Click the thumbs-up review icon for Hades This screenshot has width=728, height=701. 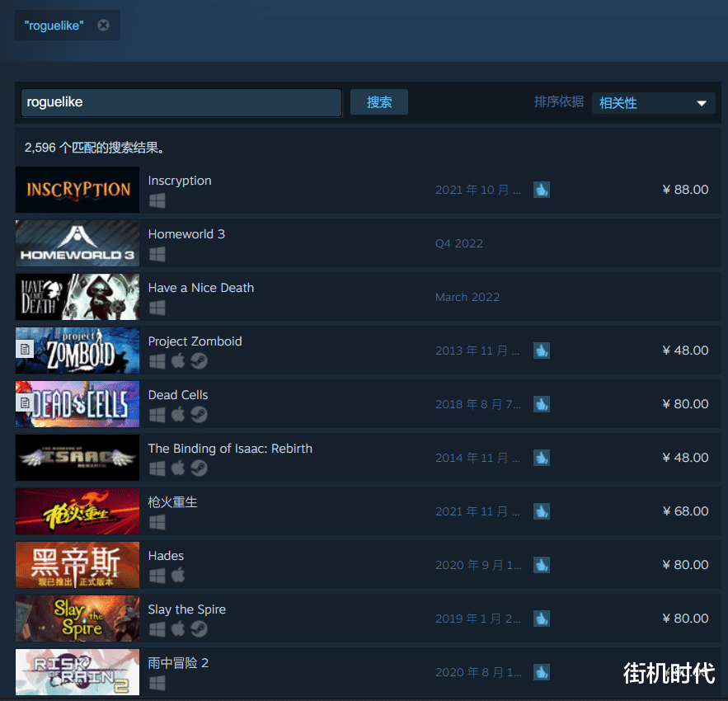click(x=542, y=565)
